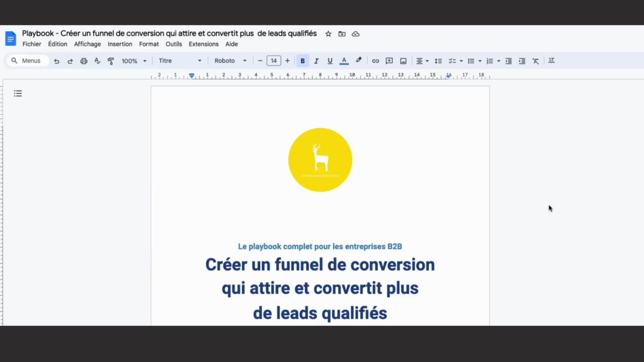
Task: Open the highlight color picker
Action: (x=358, y=60)
